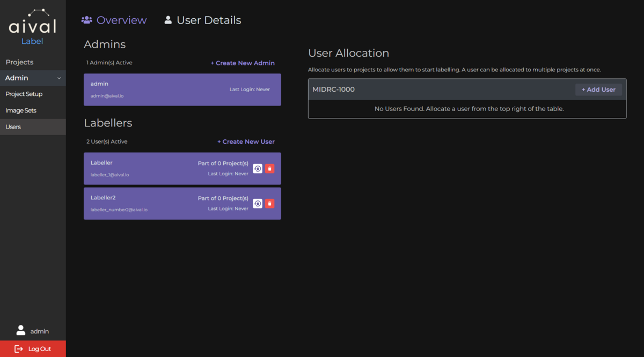Open the User Details tab
The height and width of the screenshot is (357, 644).
pyautogui.click(x=208, y=20)
